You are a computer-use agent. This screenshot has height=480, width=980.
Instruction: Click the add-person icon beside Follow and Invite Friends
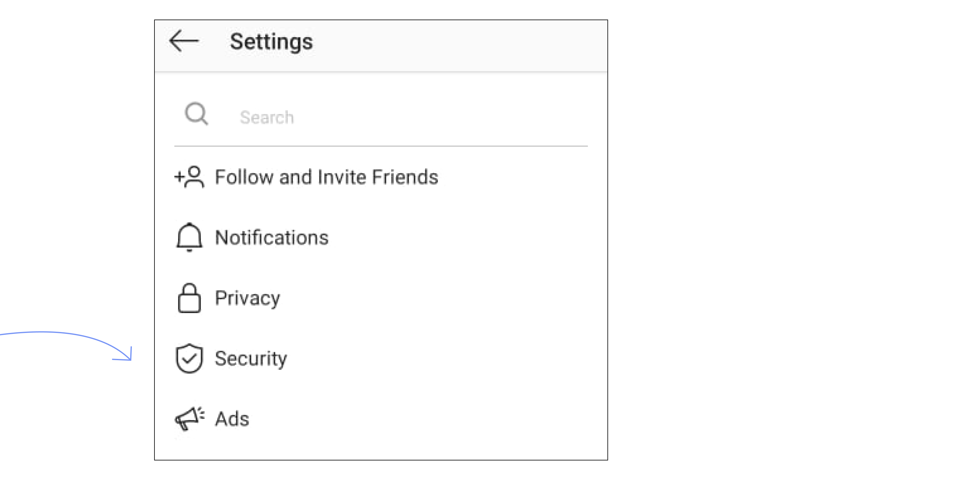pos(189,177)
